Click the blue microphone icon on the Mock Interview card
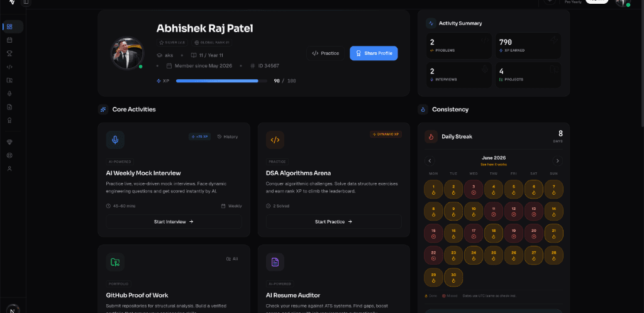 click(115, 140)
